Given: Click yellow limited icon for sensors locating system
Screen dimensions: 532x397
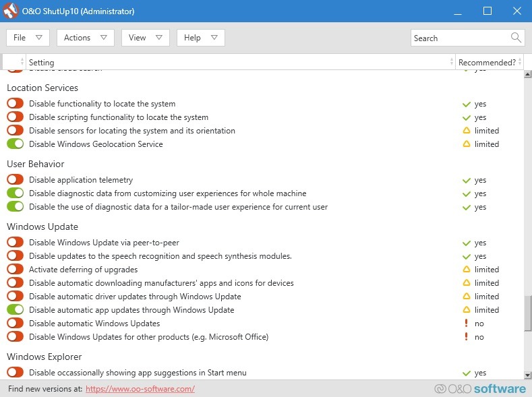Looking at the screenshot, I should point(467,131).
